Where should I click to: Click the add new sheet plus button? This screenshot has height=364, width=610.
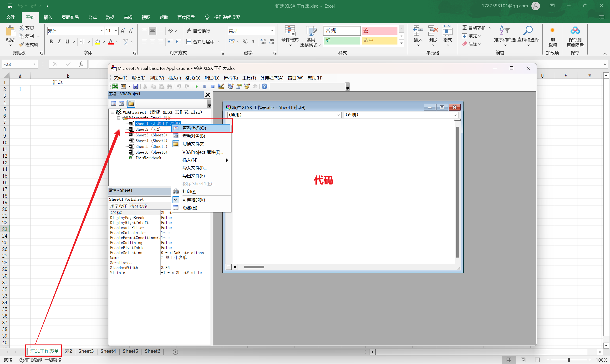point(175,352)
